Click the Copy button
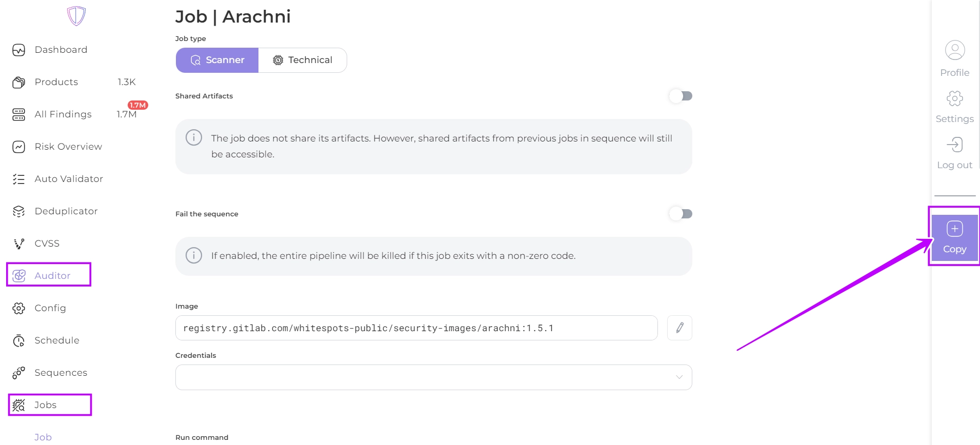Viewport: 980px width, 445px height. (954, 238)
